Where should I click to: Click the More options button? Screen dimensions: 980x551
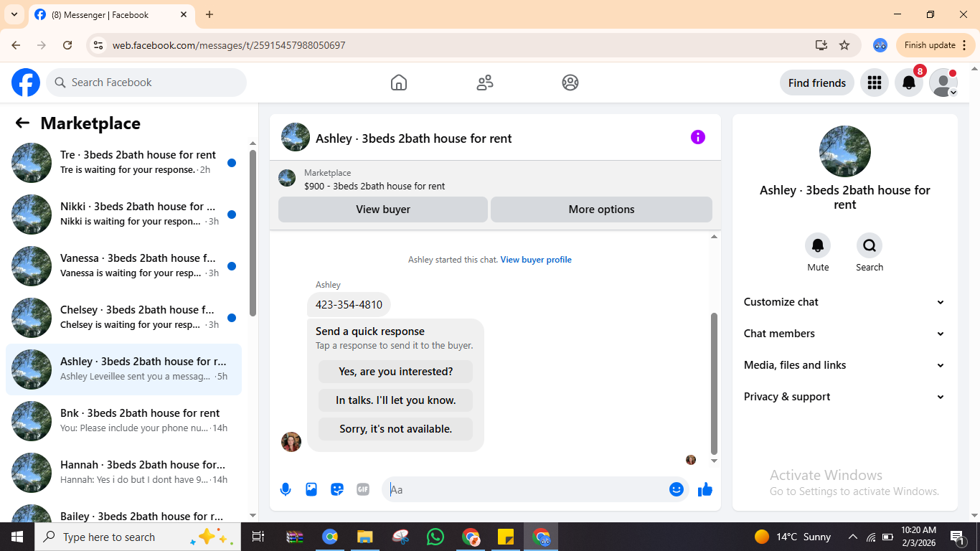click(601, 209)
